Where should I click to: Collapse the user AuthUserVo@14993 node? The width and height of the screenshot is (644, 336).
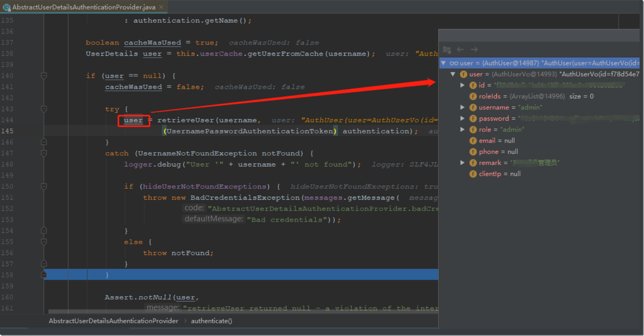[x=453, y=74]
